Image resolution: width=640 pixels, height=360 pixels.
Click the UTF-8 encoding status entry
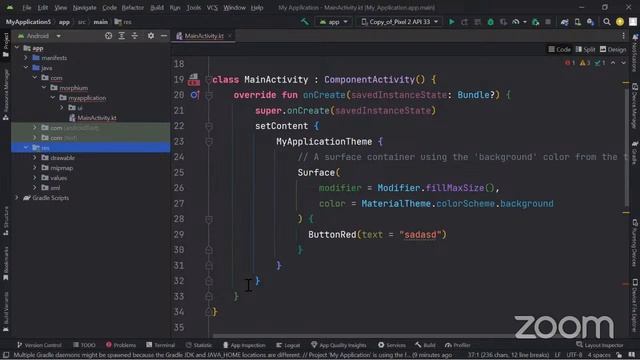(x=574, y=355)
